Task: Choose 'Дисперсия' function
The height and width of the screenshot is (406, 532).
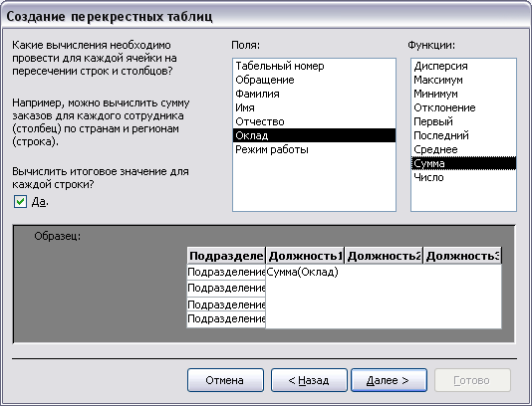Action: (x=463, y=66)
